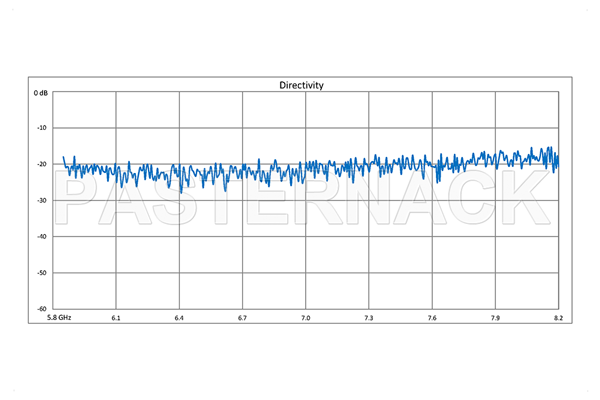The image size is (600, 400).
Task: Click the -50 y-axis label
Action: pos(42,273)
